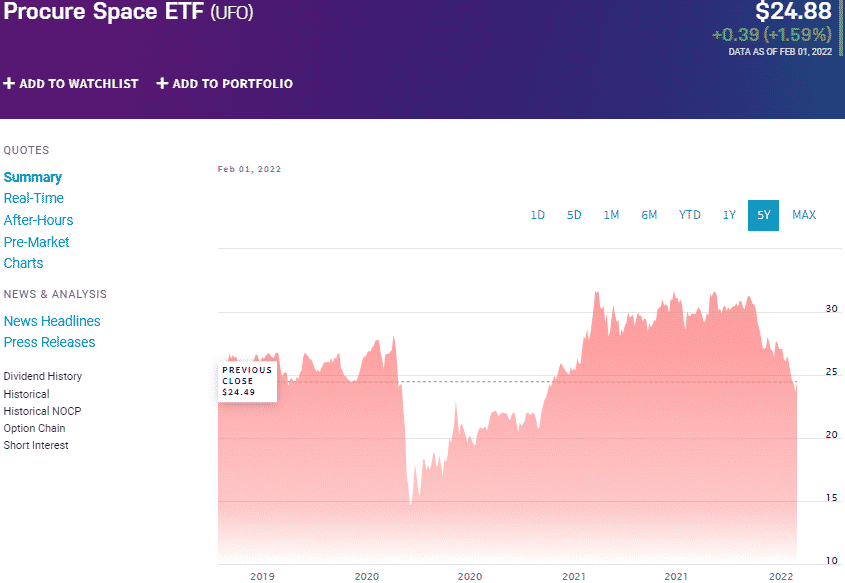Viewport: 845px width, 583px height.
Task: Click the plus icon beside ADD TO WATCHLIST
Action: [10, 84]
